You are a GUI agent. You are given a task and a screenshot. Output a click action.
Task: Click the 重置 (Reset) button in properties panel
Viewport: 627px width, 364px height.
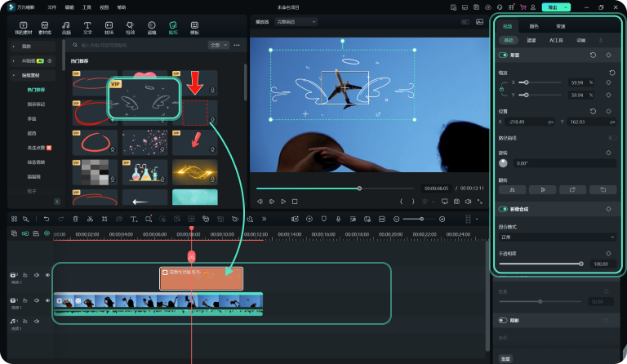pos(506,358)
